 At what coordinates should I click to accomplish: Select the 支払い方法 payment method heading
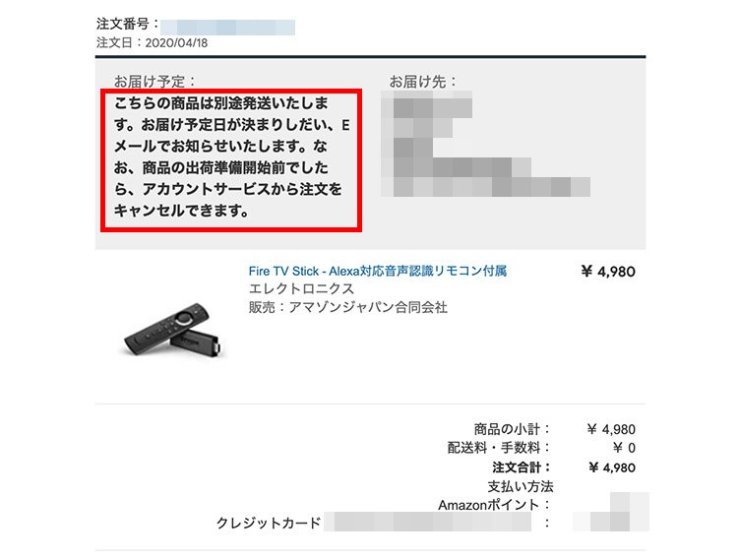click(521, 486)
